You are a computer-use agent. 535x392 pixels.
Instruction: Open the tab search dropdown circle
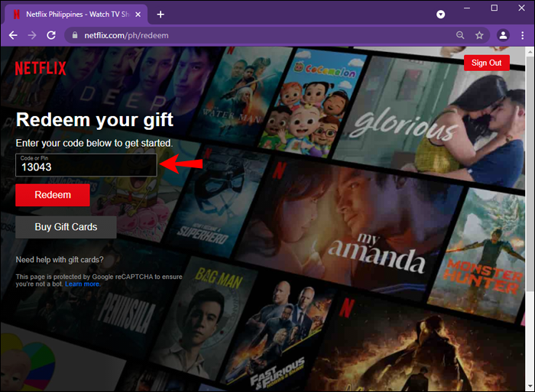tap(440, 15)
